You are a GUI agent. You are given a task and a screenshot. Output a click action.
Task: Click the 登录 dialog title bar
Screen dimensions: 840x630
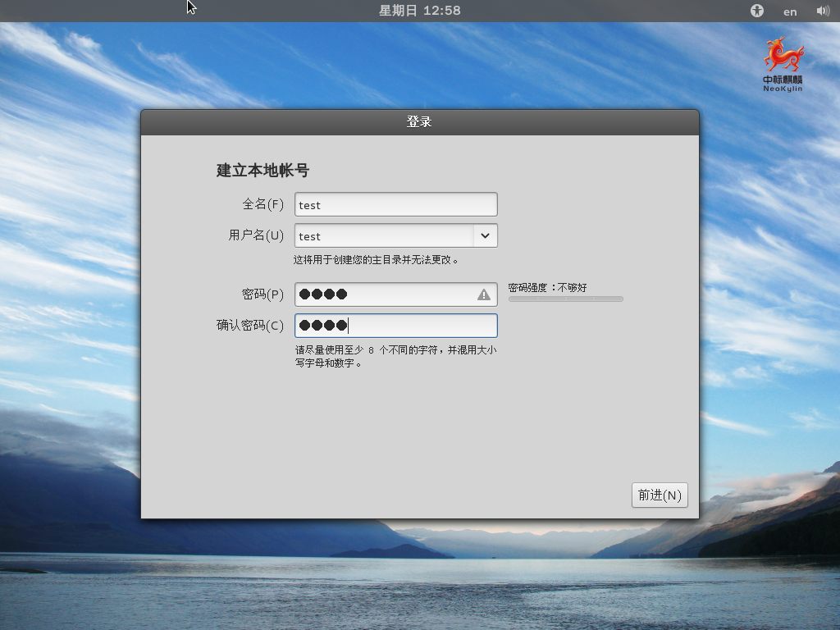coord(420,120)
